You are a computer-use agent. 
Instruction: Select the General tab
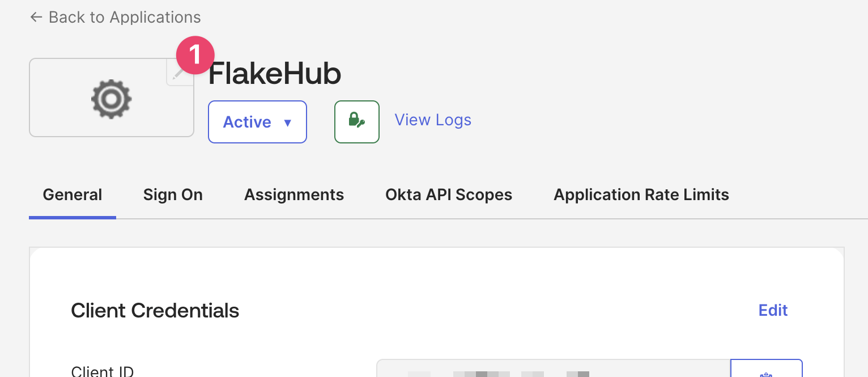73,195
